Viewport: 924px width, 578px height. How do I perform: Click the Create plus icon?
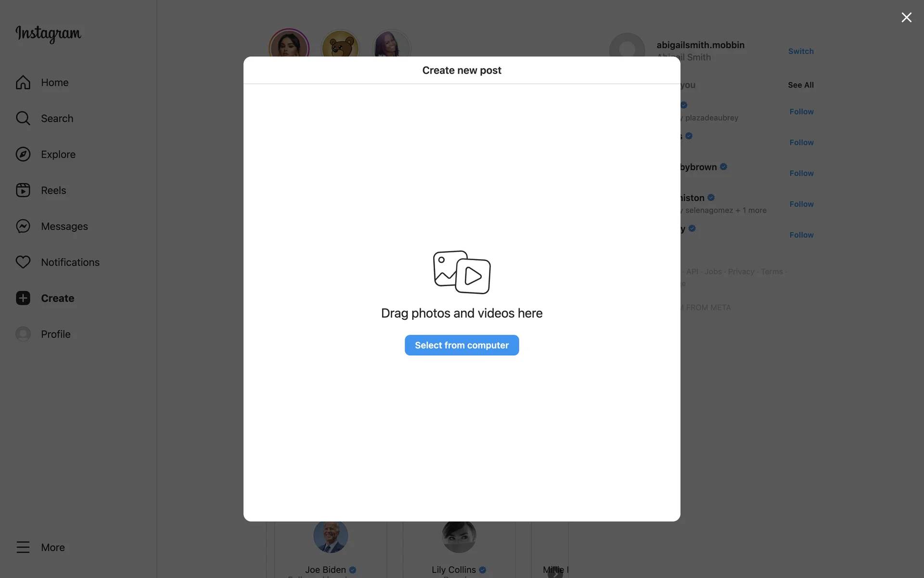click(x=23, y=298)
